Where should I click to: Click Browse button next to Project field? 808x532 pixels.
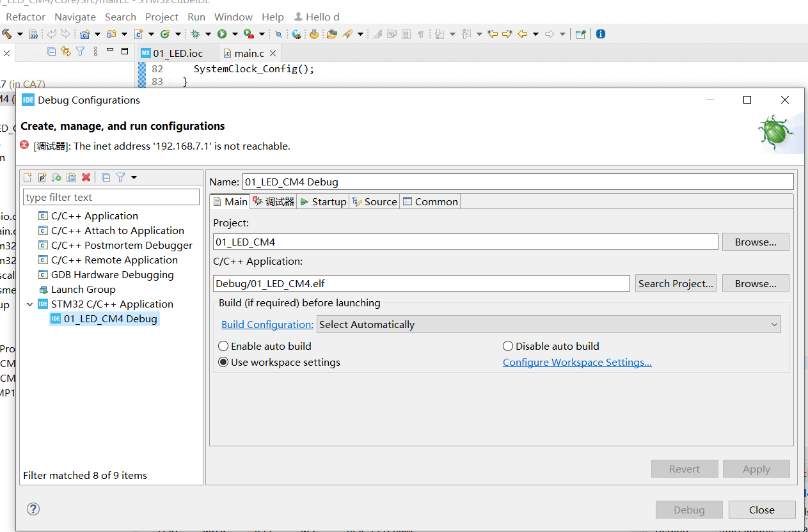(x=756, y=242)
